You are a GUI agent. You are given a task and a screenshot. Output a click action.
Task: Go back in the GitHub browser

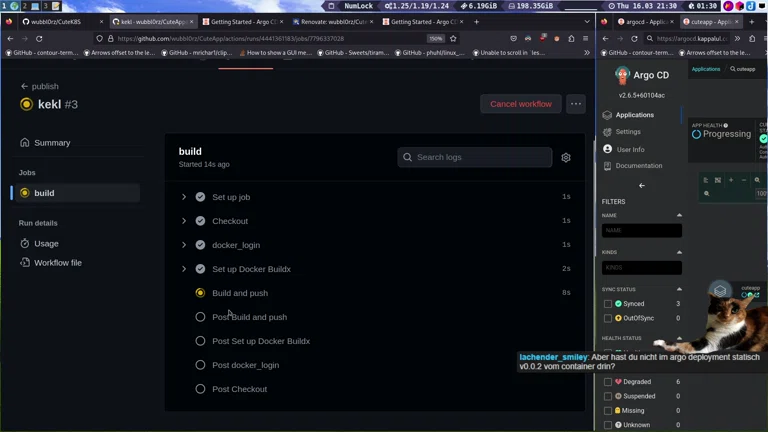(x=10, y=38)
